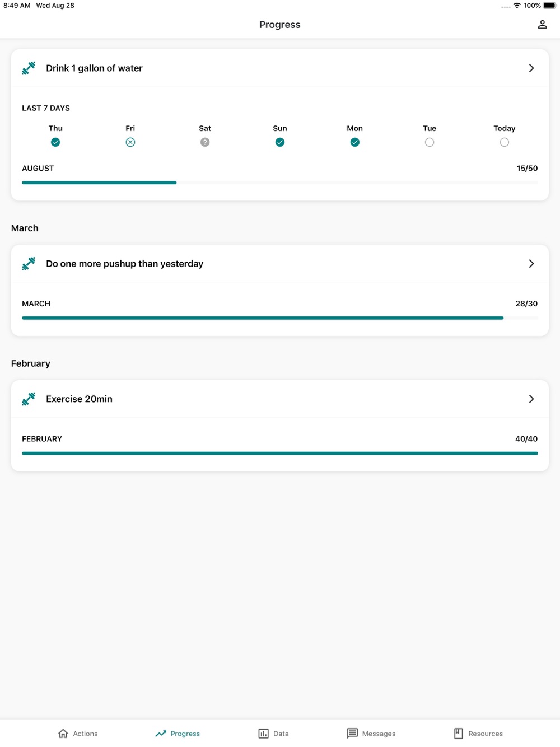Tap the dumbbell icon beside the pushup goal
The height and width of the screenshot is (747, 560).
29,264
